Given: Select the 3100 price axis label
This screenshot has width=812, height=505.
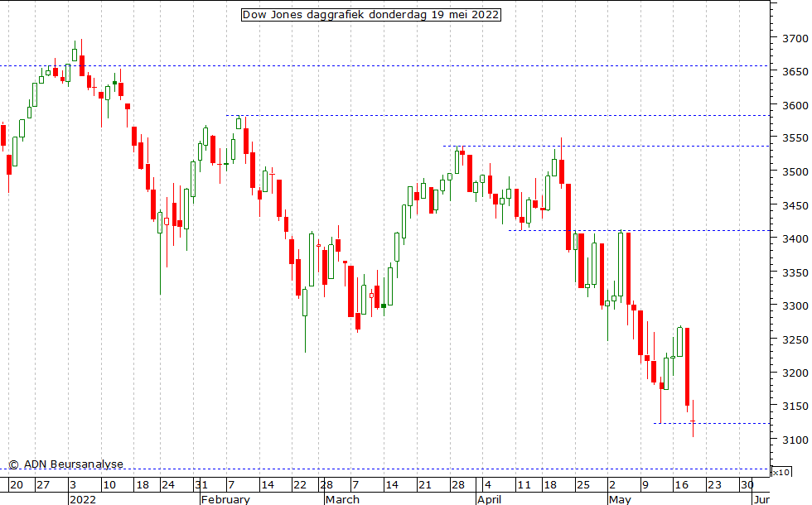Looking at the screenshot, I should (795, 440).
